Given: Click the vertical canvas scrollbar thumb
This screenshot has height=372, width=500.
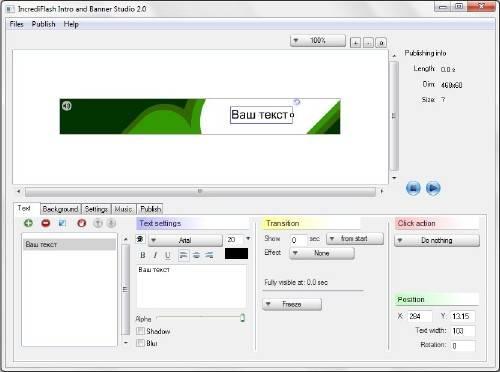Looking at the screenshot, I should 394,116.
